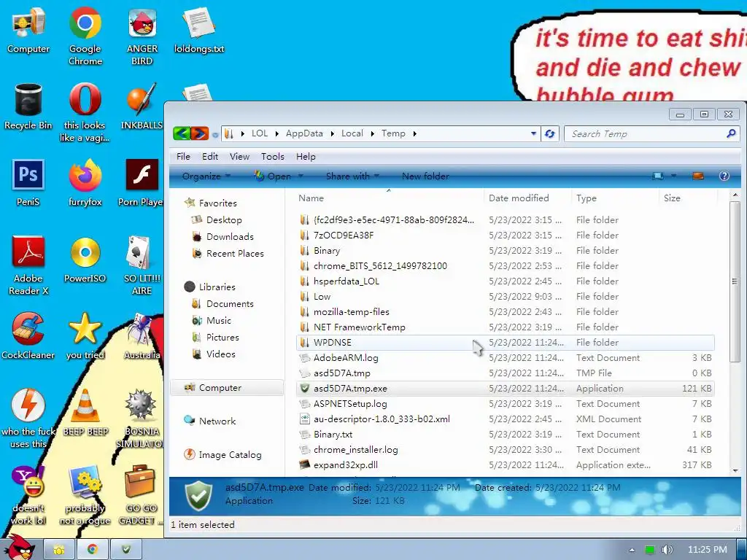Select the Photoshop PeniS desktop icon
Image resolution: width=747 pixels, height=560 pixels.
coord(28,183)
